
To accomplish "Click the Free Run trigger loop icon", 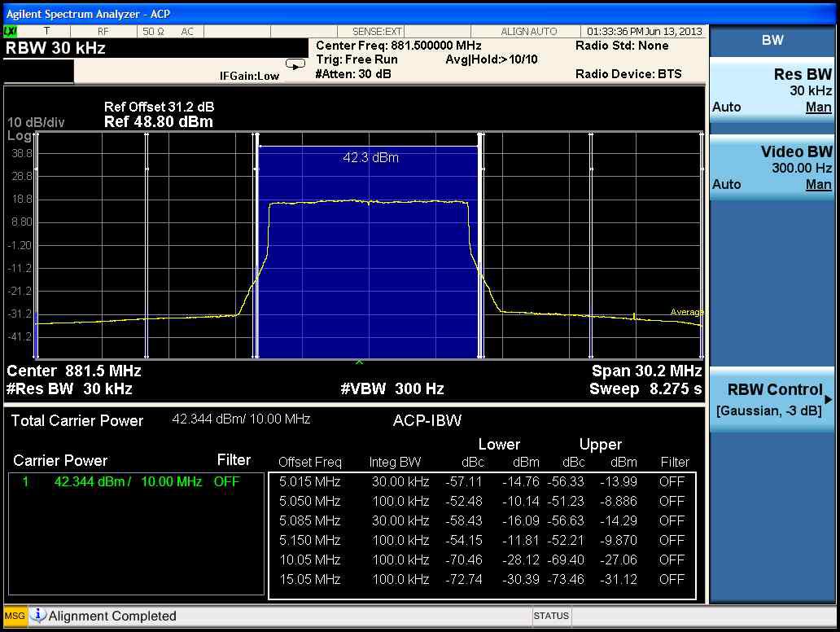I will click(x=294, y=64).
